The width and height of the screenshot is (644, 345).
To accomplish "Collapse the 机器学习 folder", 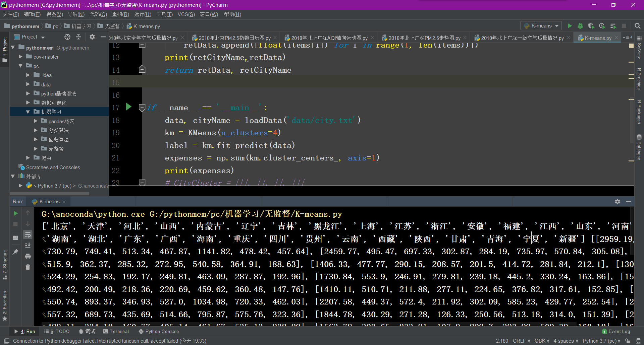I will [28, 112].
